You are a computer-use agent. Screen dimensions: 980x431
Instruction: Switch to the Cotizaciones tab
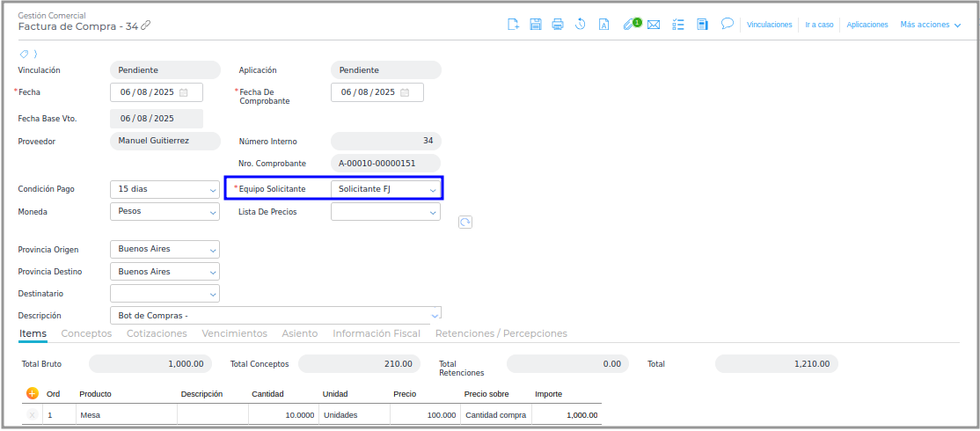pos(157,333)
